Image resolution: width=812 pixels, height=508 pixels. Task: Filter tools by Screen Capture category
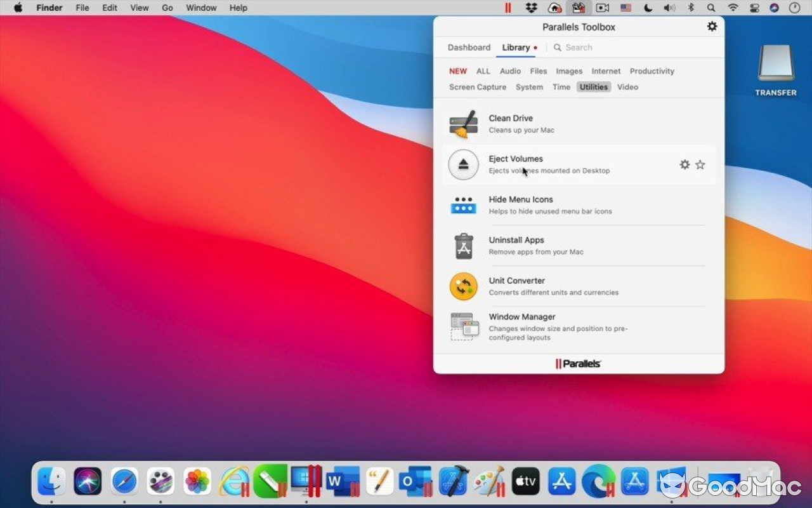point(477,86)
